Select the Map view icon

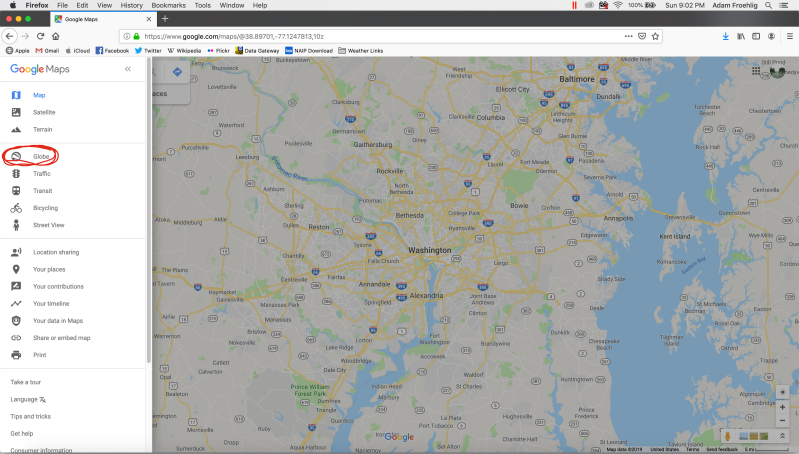point(16,95)
